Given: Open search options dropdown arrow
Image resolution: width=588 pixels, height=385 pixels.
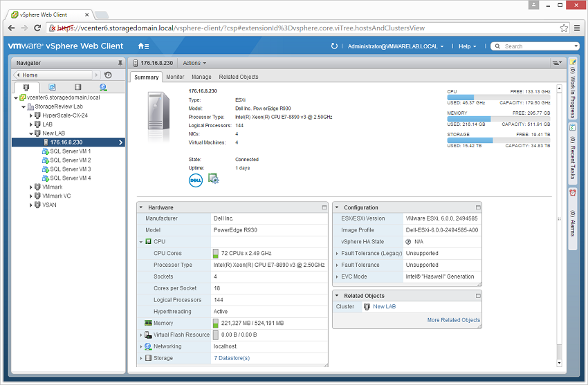Looking at the screenshot, I should pos(576,46).
